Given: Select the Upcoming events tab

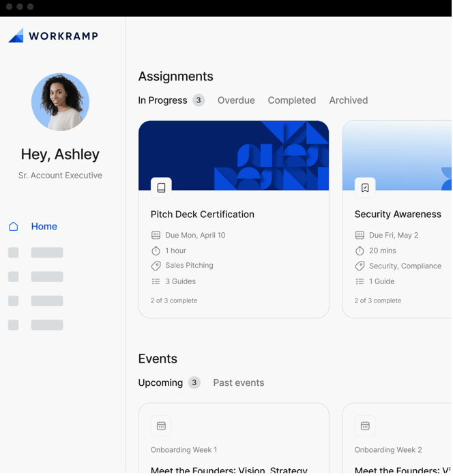Looking at the screenshot, I should (x=160, y=383).
